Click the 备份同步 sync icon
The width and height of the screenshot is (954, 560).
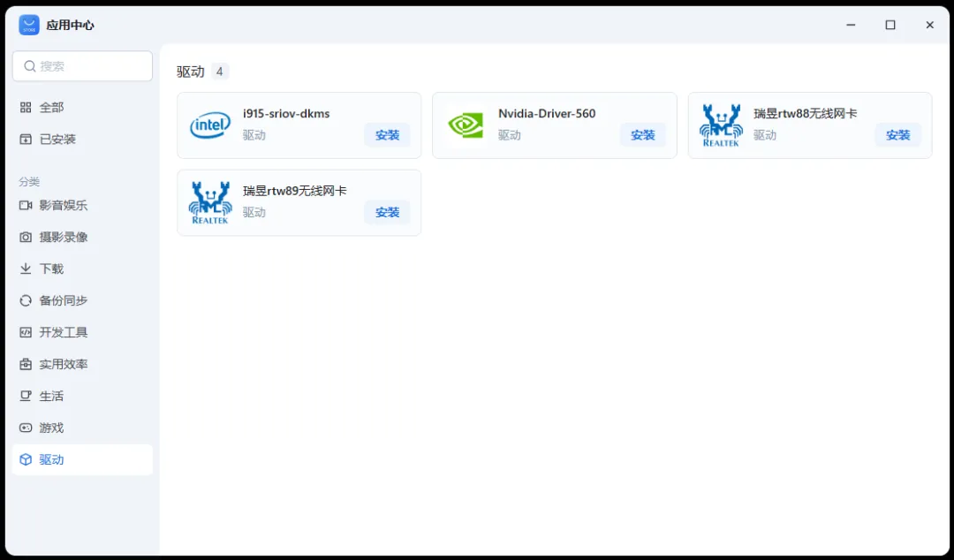coord(26,300)
